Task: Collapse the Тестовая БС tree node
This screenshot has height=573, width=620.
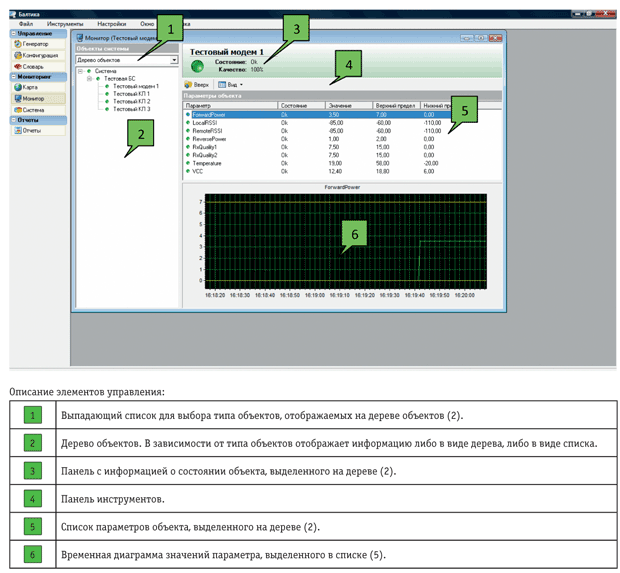Action: [x=89, y=79]
